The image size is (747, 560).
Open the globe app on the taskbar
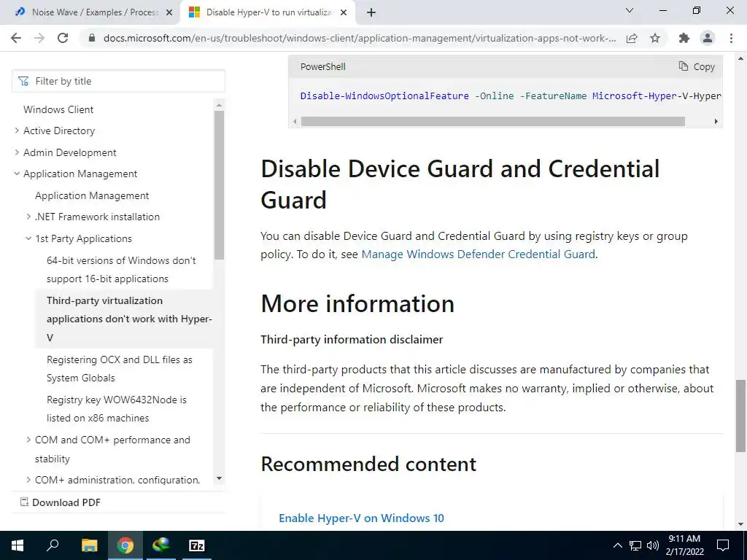161,545
